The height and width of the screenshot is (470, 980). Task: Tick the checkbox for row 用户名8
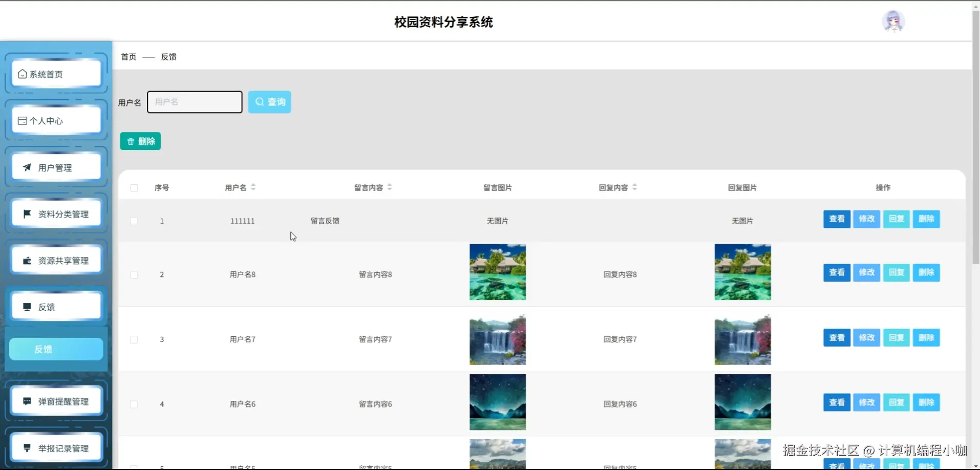point(134,275)
